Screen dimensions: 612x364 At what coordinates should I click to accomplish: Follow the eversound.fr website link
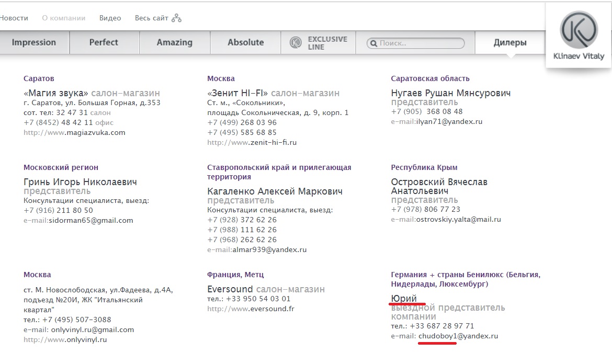[251, 309]
